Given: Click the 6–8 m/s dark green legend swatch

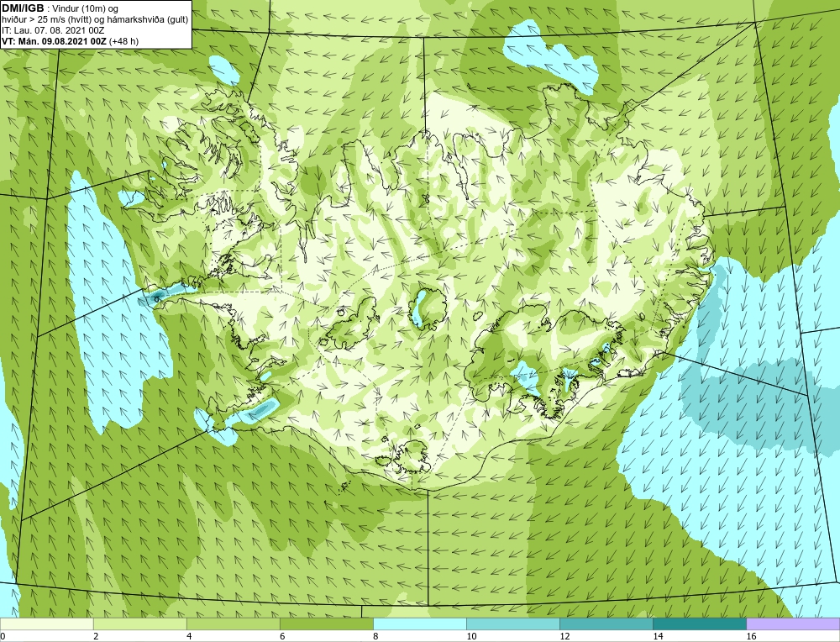Looking at the screenshot, I should 326,624.
